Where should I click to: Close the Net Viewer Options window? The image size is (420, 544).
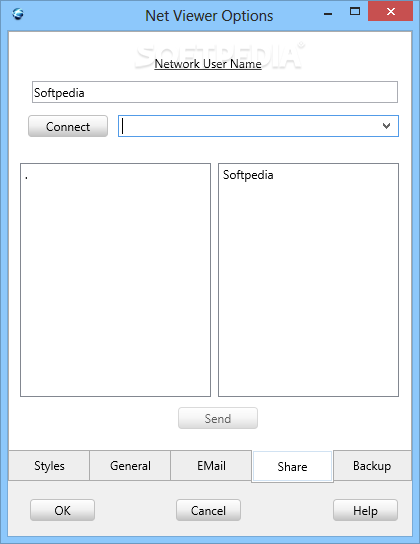[x=391, y=11]
